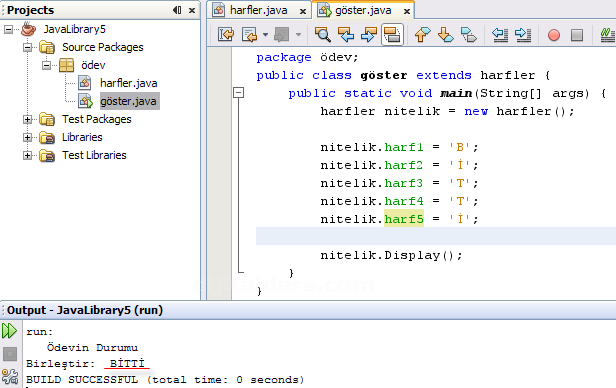Image resolution: width=616 pixels, height=388 pixels.
Task: Collapse the JavaLibrary5 project node
Action: coord(8,29)
